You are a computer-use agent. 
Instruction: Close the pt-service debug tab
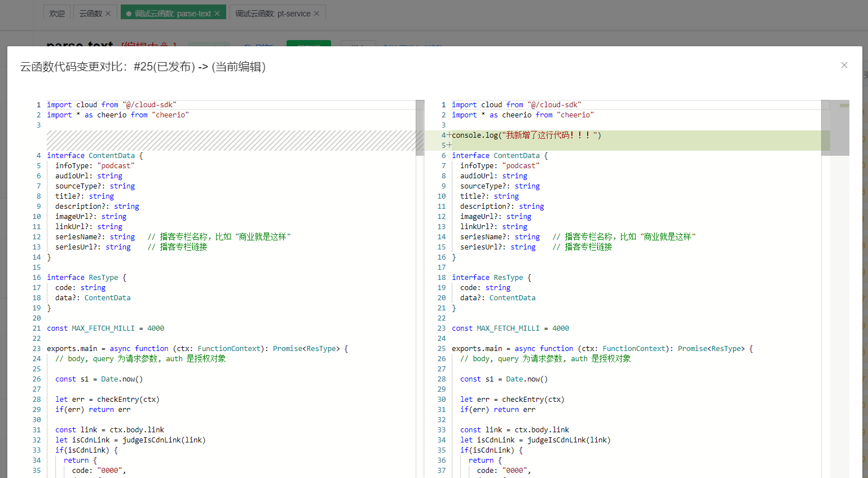tap(316, 14)
